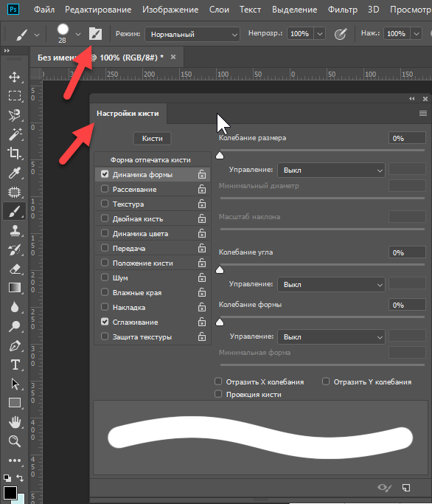The height and width of the screenshot is (504, 432).
Task: Open Управление dropdown under Колебание размера
Action: tap(331, 170)
